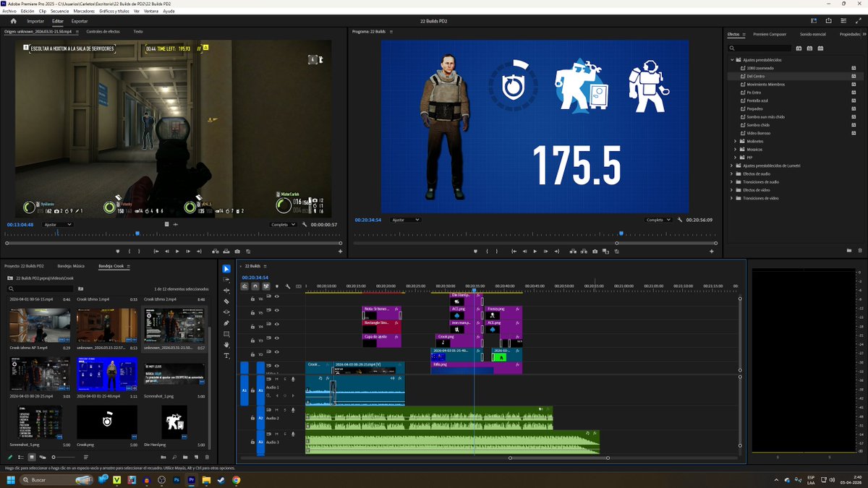Image resolution: width=868 pixels, height=488 pixels.
Task: Open button editor plus in Program monitor
Action: 711,251
